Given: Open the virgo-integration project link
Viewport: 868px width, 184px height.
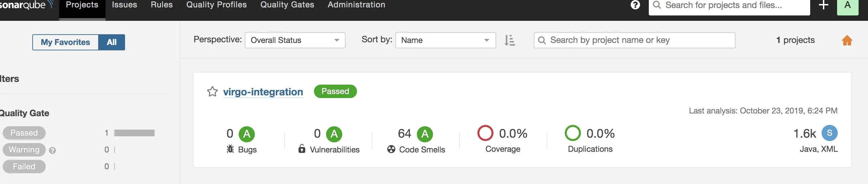Looking at the screenshot, I should tap(263, 92).
